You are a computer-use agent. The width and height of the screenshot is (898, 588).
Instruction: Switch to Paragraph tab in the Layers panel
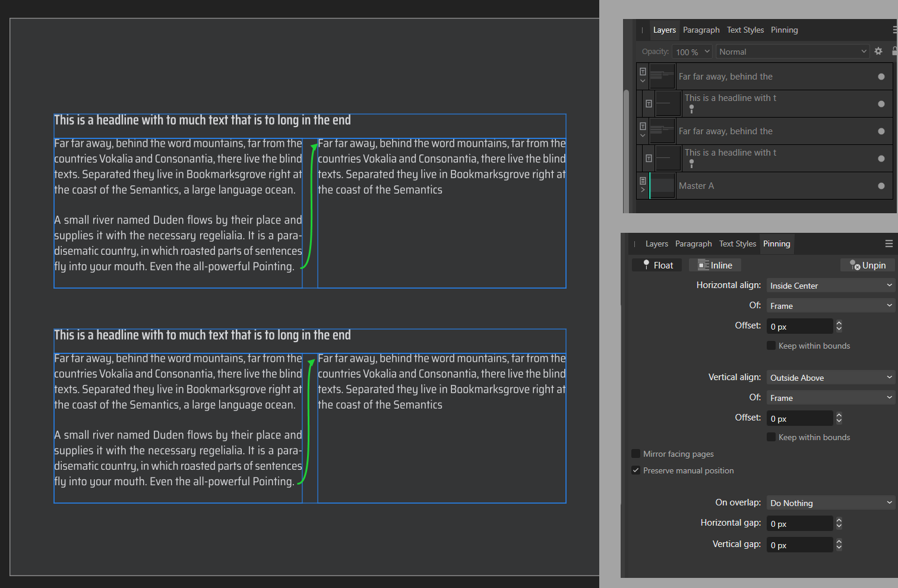(701, 30)
